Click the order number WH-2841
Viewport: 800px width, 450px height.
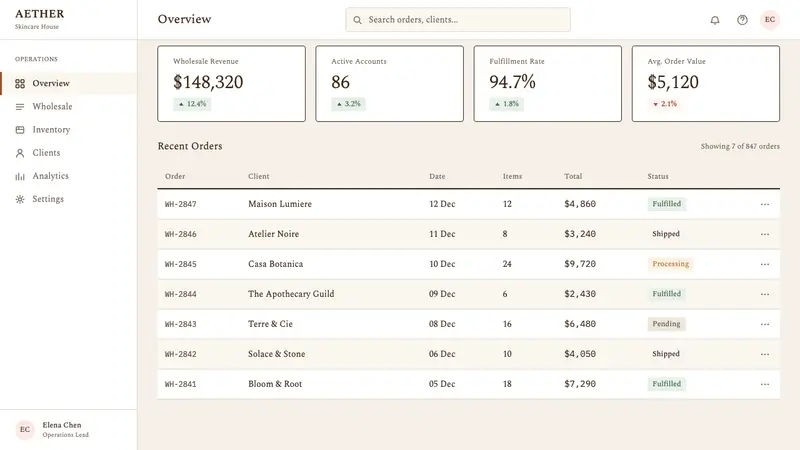pyautogui.click(x=181, y=384)
